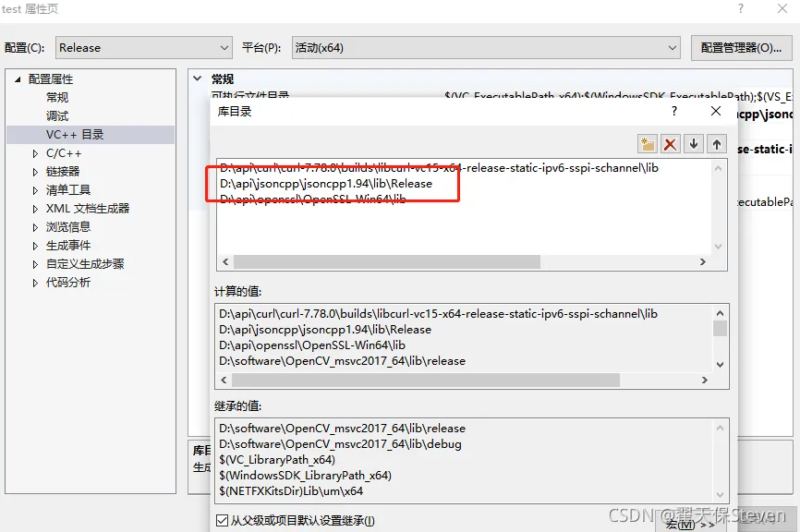
Task: Open help via the question mark icon
Action: click(x=673, y=111)
